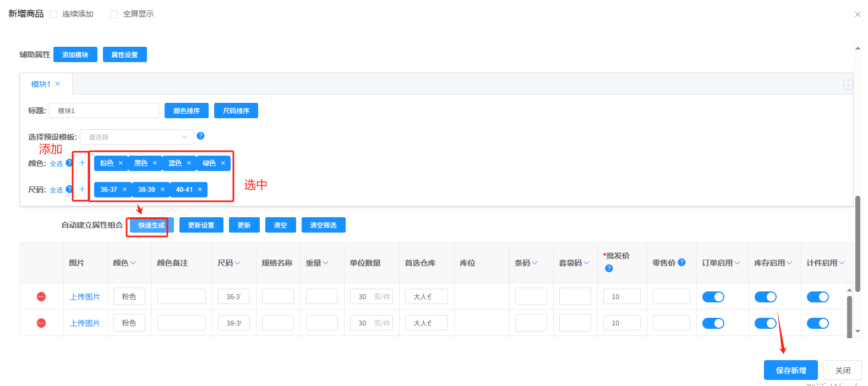This screenshot has width=868, height=386.
Task: Toggle 订单启用 switch in first row
Action: [713, 297]
